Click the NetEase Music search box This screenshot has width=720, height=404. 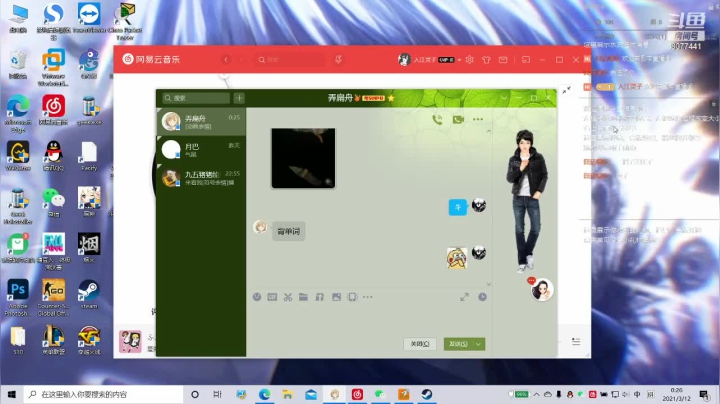[291, 60]
